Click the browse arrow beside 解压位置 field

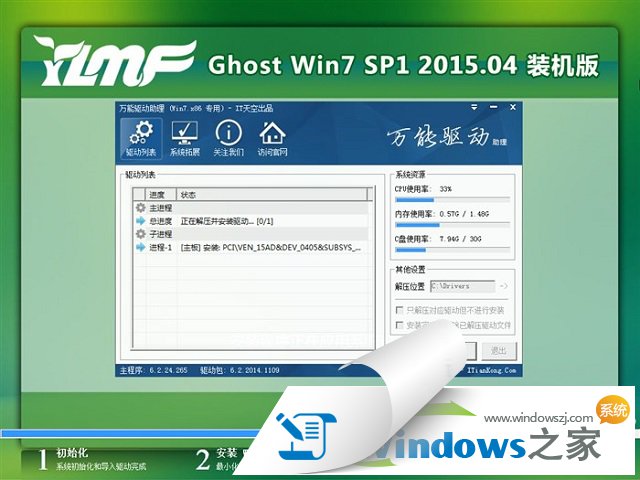pos(504,286)
